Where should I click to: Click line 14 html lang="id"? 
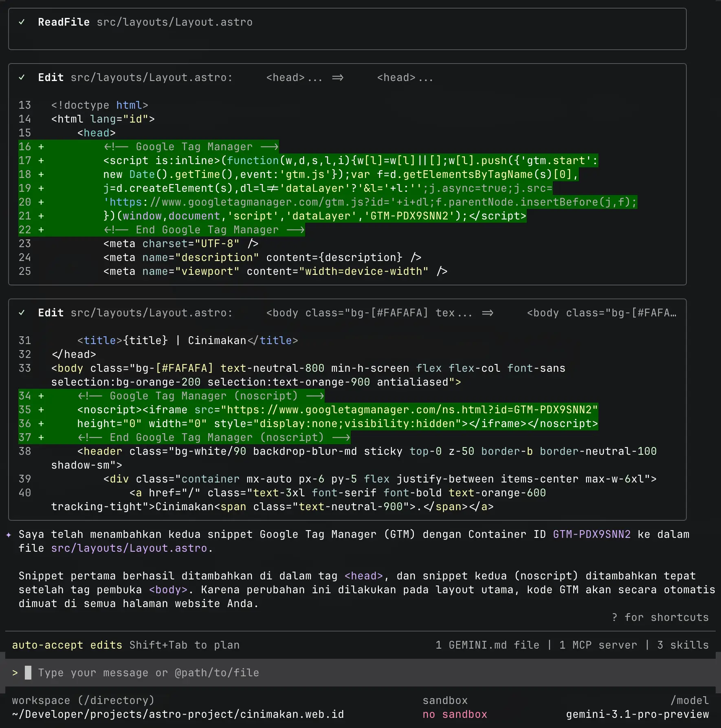pyautogui.click(x=103, y=119)
